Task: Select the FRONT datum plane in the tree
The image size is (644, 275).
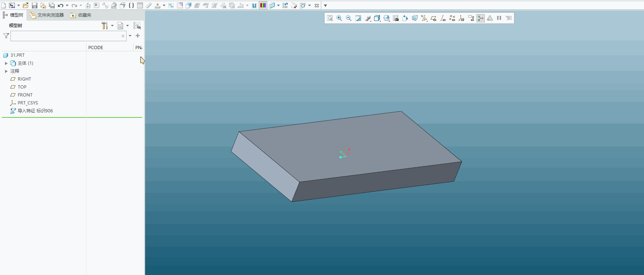Action: point(25,95)
